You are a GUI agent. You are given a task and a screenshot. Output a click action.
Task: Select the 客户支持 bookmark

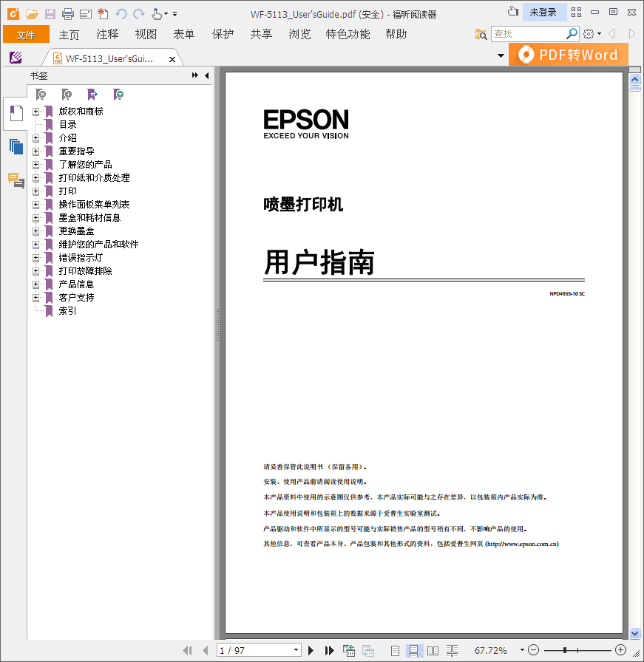click(x=76, y=298)
